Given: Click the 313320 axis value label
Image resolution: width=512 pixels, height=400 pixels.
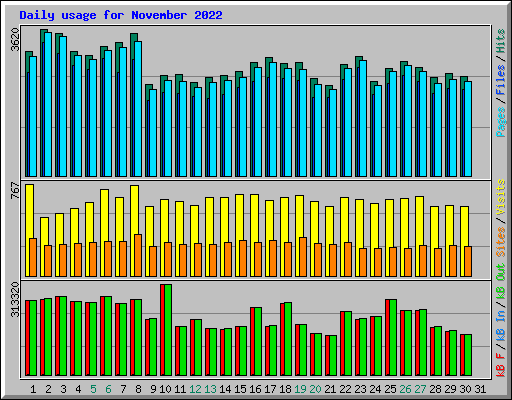Looking at the screenshot, I should [15, 299].
